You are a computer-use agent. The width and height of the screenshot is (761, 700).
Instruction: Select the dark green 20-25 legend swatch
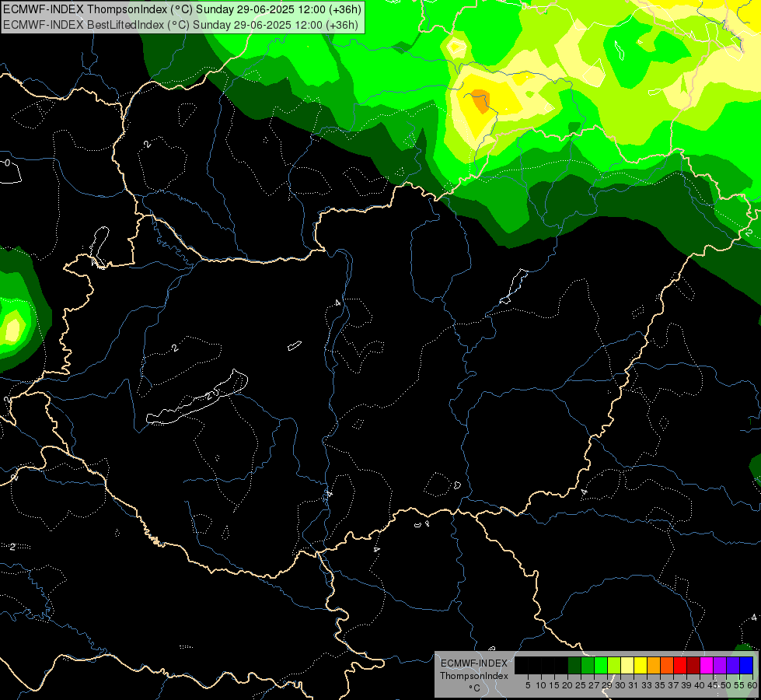pos(574,666)
